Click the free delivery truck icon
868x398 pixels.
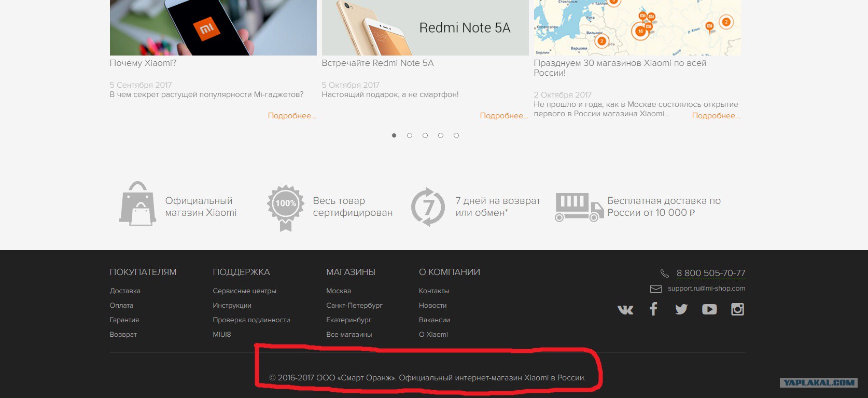(x=579, y=207)
